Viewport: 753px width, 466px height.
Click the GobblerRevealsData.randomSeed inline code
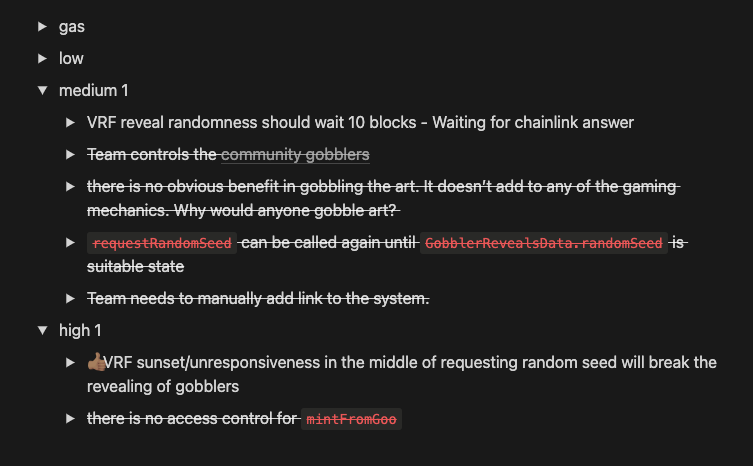pyautogui.click(x=544, y=243)
